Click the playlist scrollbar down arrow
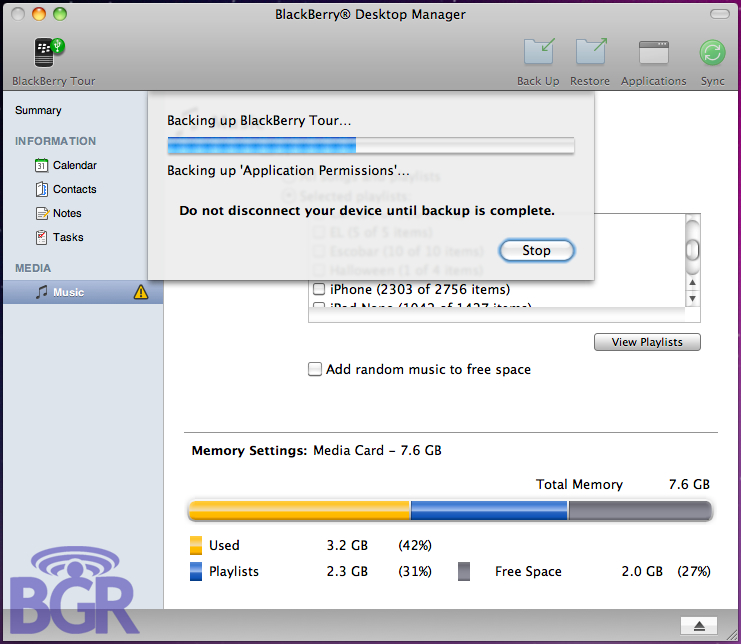Image resolution: width=741 pixels, height=644 pixels. (x=692, y=299)
